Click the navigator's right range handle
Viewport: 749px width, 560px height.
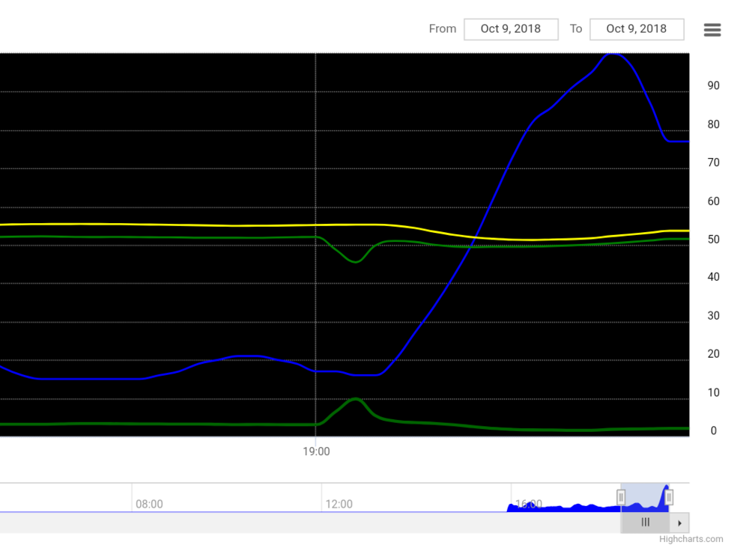[669, 497]
